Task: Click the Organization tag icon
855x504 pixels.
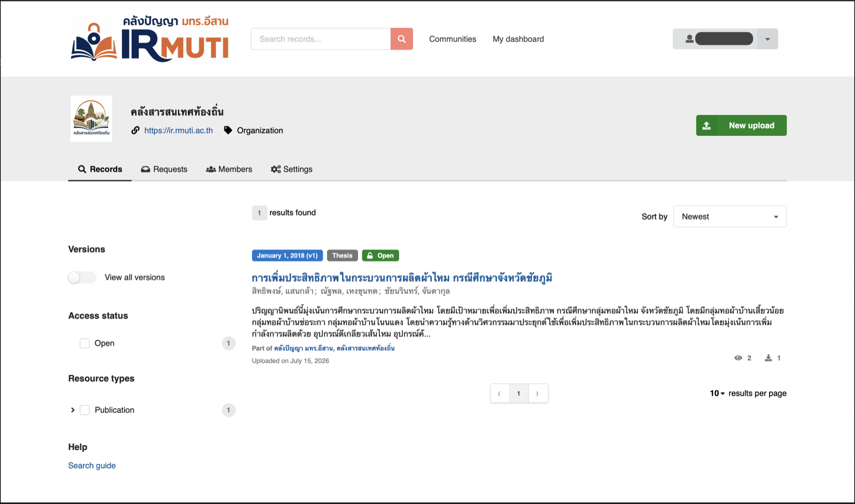Action: pyautogui.click(x=228, y=130)
